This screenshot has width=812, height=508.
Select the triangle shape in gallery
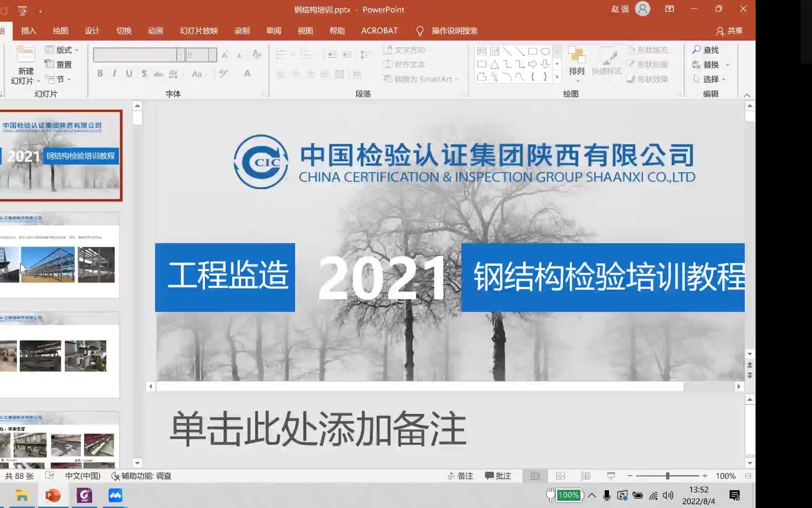[494, 64]
